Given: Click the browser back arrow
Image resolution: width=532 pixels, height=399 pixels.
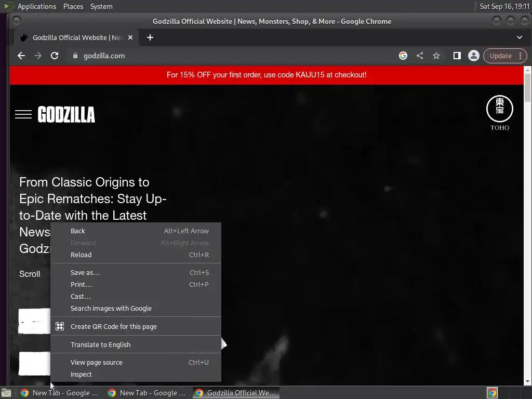Looking at the screenshot, I should [x=21, y=56].
